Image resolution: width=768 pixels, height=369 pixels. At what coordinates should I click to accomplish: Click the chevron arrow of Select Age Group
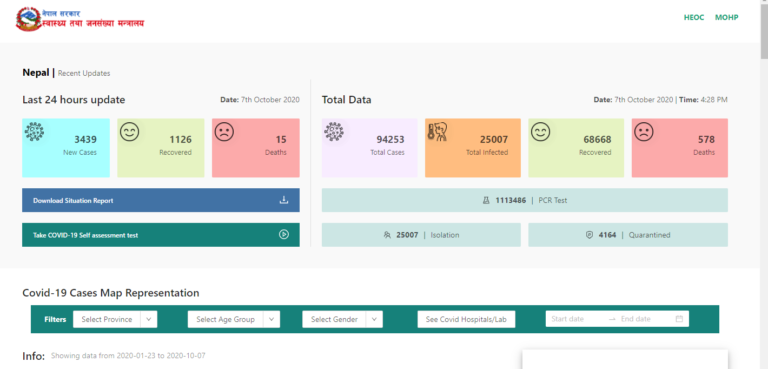[x=271, y=320]
